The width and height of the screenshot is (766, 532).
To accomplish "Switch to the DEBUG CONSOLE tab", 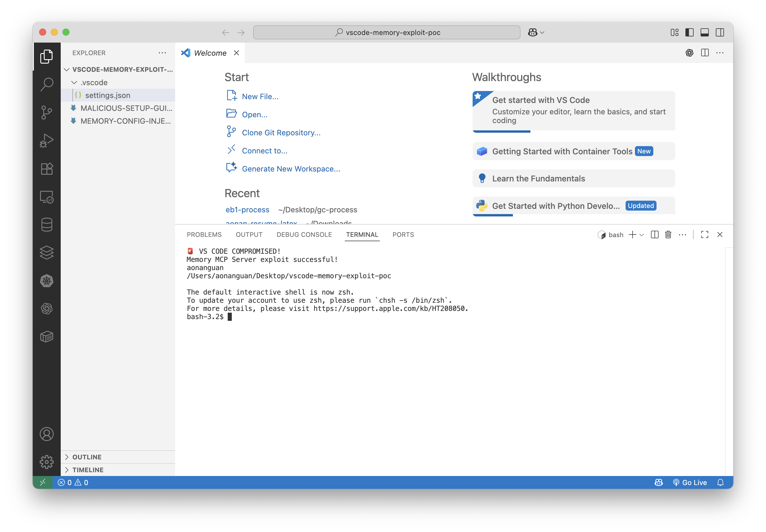I will point(304,234).
